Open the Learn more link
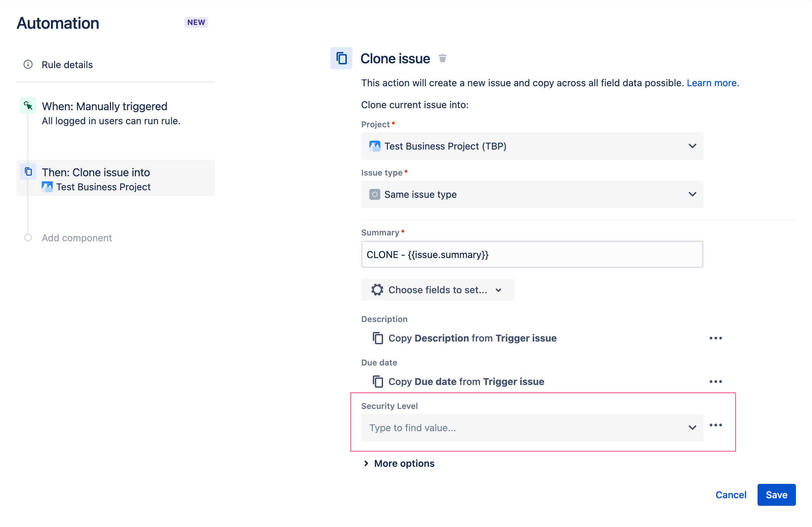This screenshot has height=527, width=812. click(x=713, y=83)
